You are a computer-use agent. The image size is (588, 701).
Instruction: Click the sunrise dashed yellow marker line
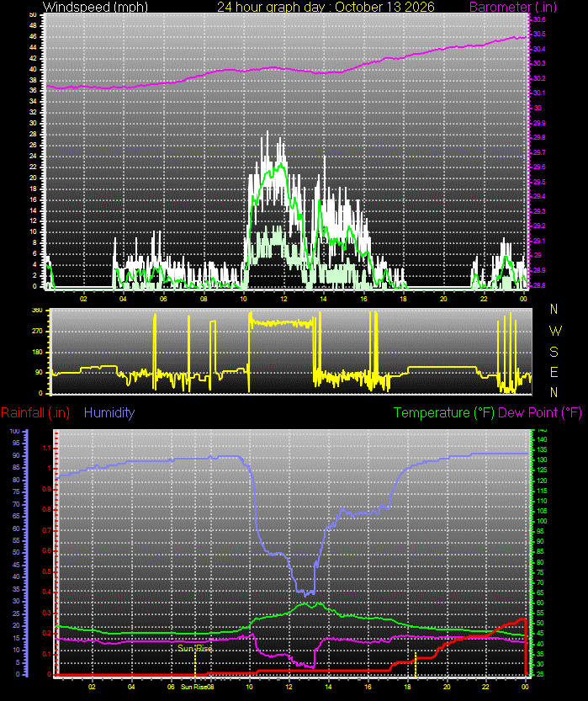coord(195,664)
